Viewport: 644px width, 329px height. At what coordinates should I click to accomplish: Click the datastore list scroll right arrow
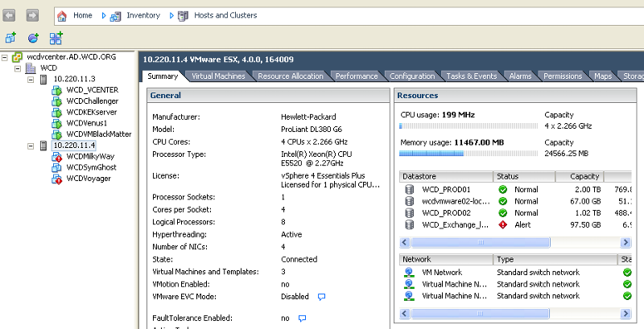tap(625, 242)
